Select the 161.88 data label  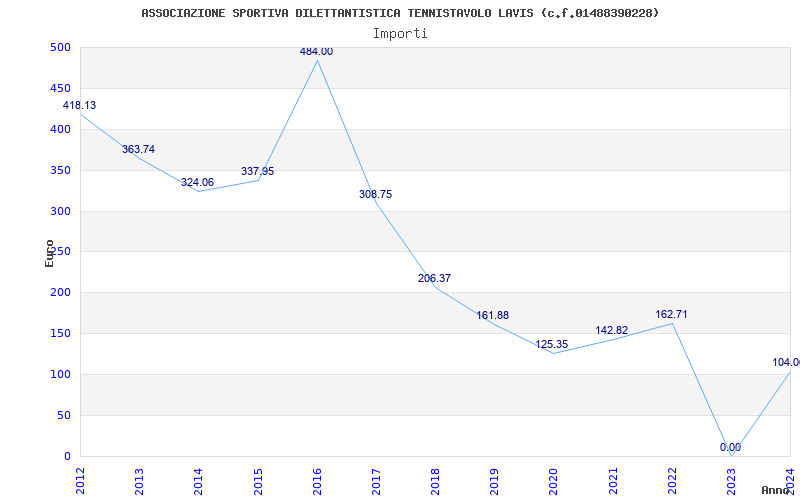click(493, 315)
